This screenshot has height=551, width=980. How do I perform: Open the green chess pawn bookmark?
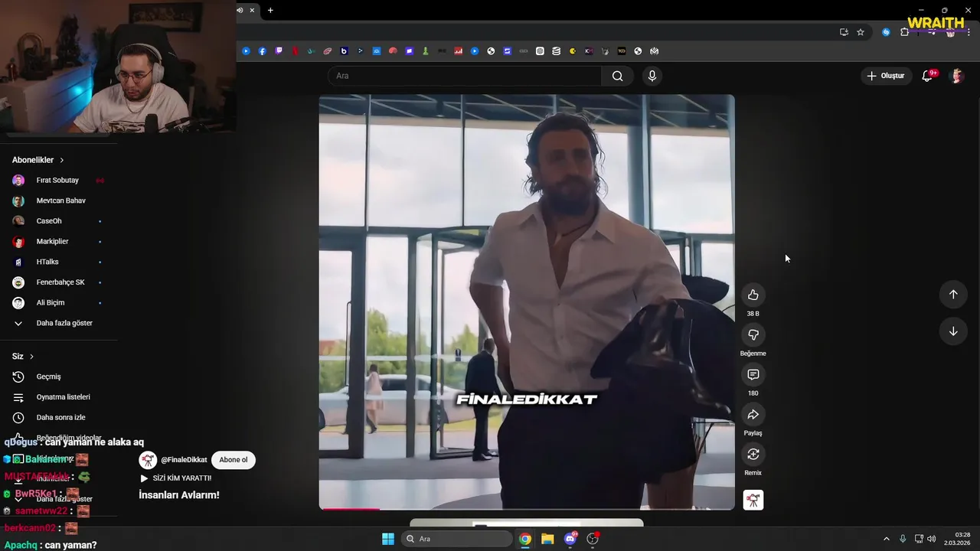[426, 51]
